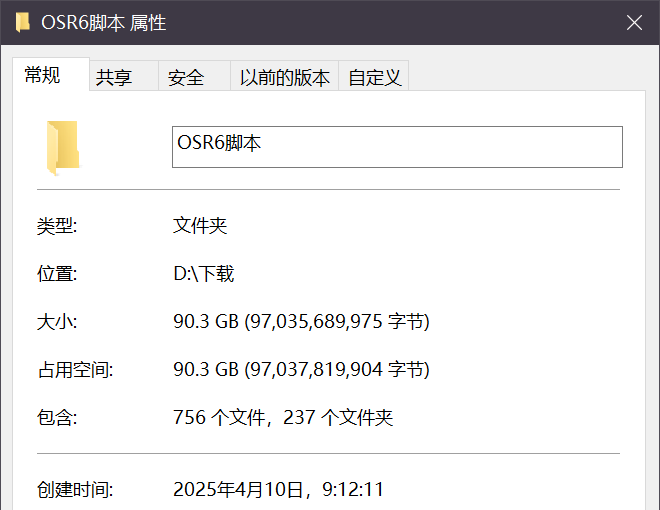Click the size value 97,035,689,975 字节
The height and width of the screenshot is (510, 660).
click(x=301, y=321)
